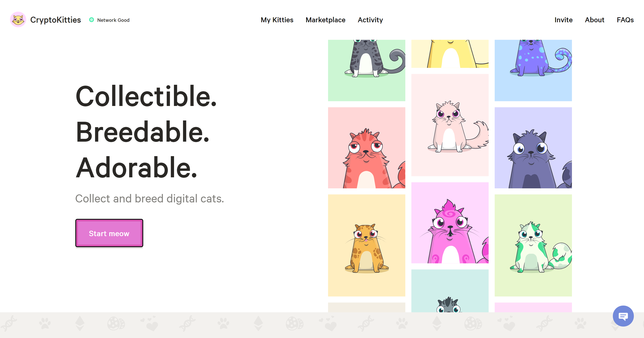
Task: Click the Invite link
Action: coord(563,20)
